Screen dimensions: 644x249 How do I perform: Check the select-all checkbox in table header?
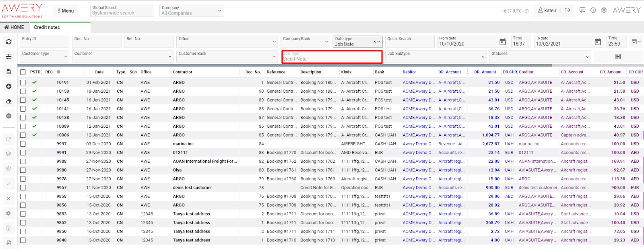23,72
